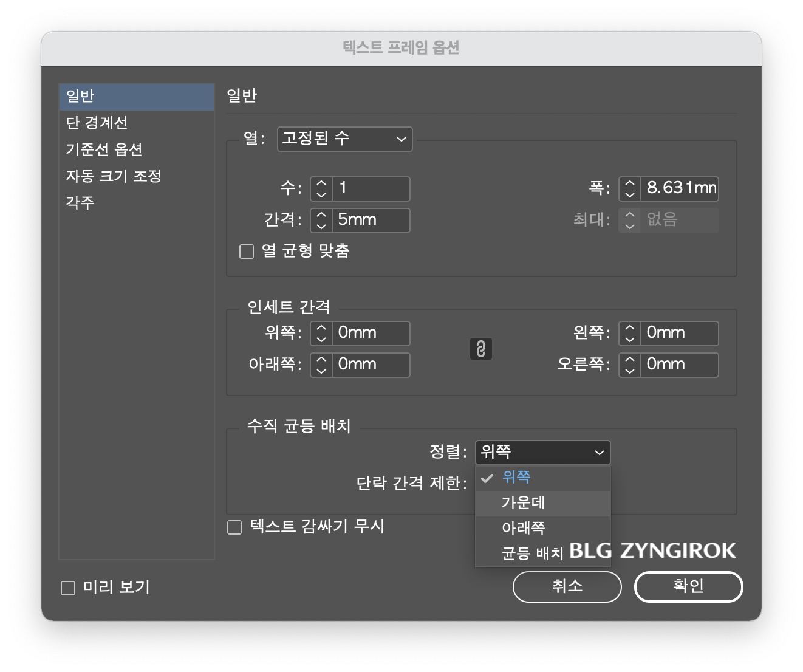This screenshot has width=803, height=672.
Task: Increase the 왼쪽 inset spacing value
Action: 629,328
